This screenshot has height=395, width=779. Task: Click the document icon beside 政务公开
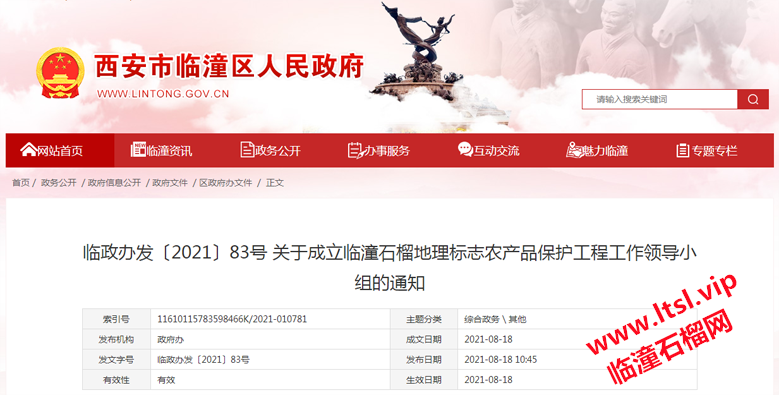coord(247,149)
